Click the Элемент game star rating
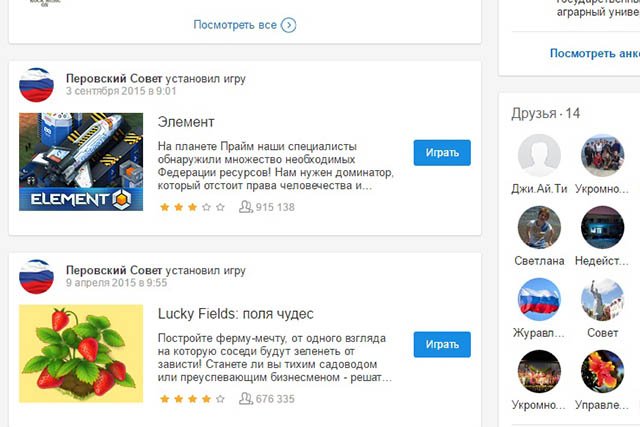The image size is (640, 427). click(x=192, y=207)
